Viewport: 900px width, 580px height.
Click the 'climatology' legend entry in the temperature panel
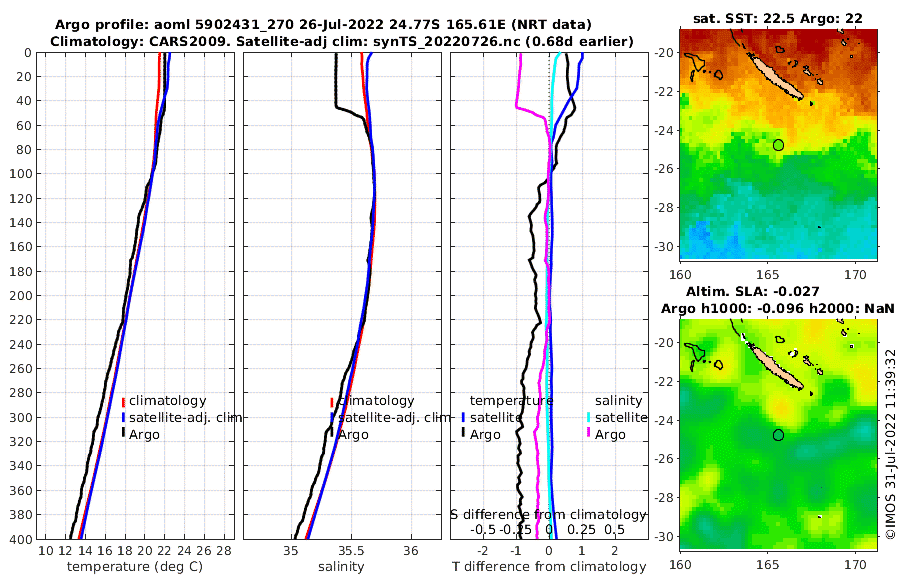167,401
